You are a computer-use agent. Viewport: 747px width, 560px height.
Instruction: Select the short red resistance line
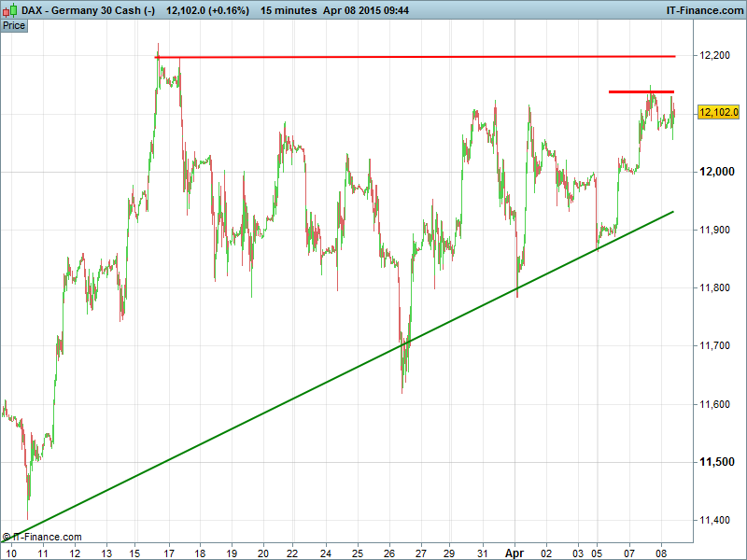pyautogui.click(x=641, y=91)
